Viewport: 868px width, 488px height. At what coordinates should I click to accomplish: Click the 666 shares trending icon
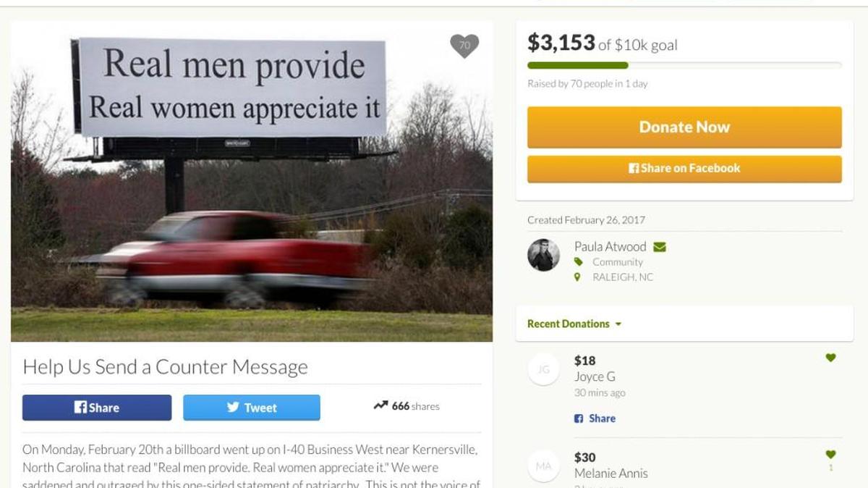[380, 405]
